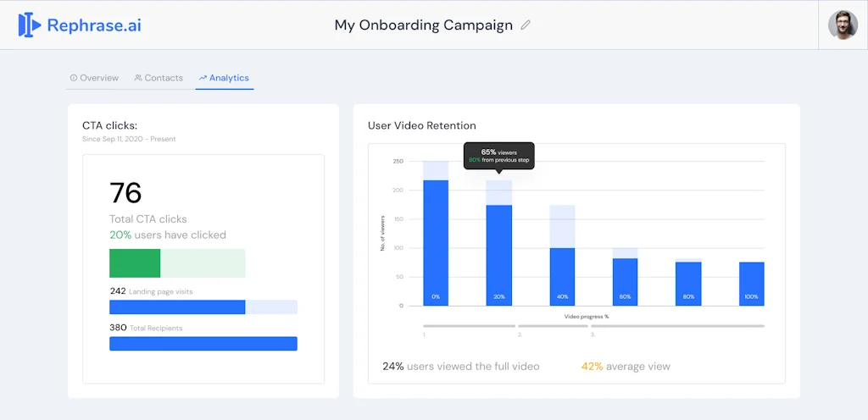The width and height of the screenshot is (868, 420).
Task: Select video segment 2 below the chart
Action: (x=552, y=326)
